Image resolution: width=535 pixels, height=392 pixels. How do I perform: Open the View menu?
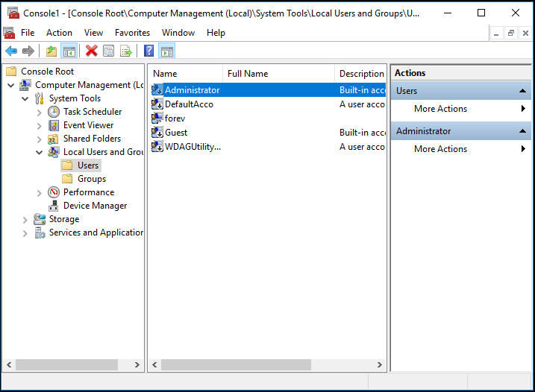(x=93, y=33)
